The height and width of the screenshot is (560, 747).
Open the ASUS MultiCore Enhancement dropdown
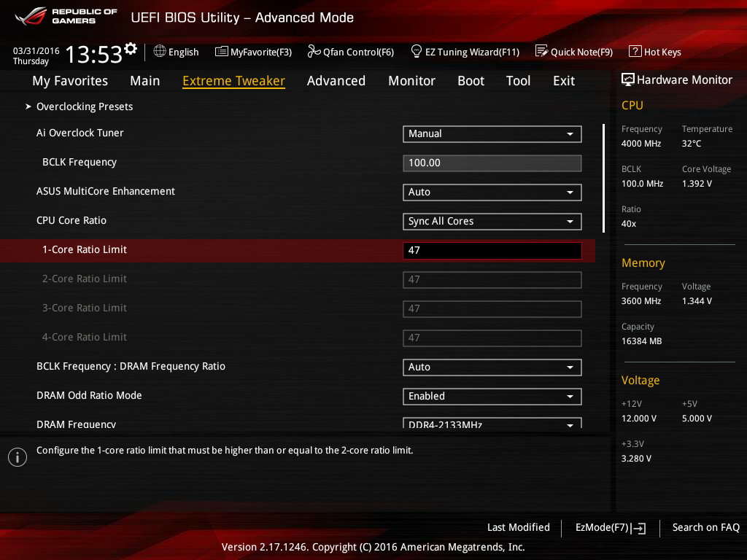click(x=492, y=192)
